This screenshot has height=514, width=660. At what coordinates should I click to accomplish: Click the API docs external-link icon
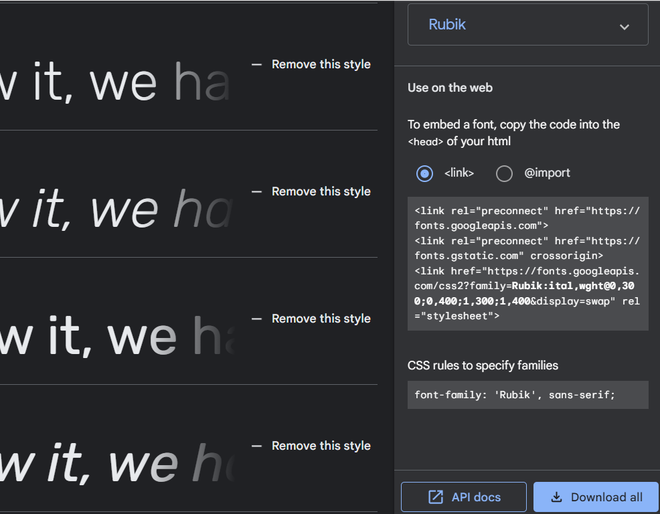point(436,497)
